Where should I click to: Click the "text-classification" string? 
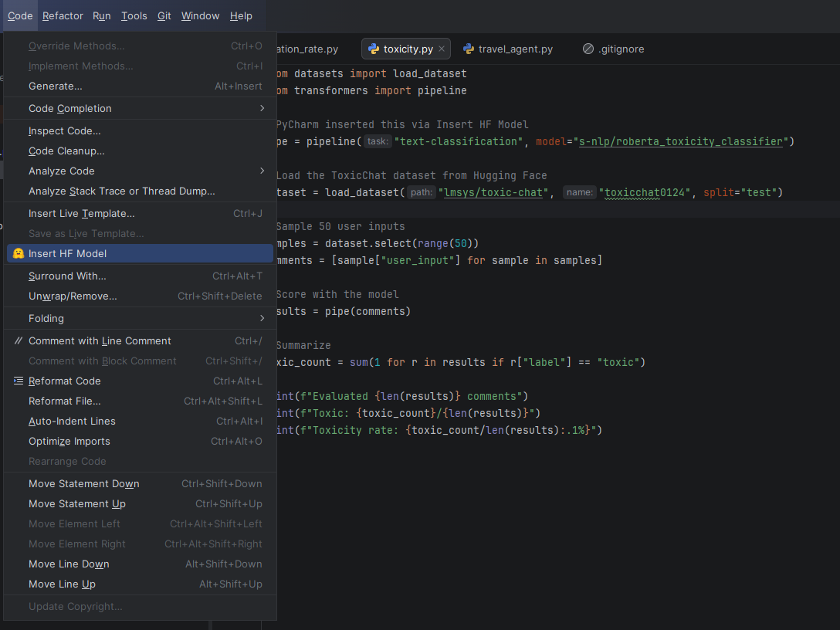pos(459,141)
